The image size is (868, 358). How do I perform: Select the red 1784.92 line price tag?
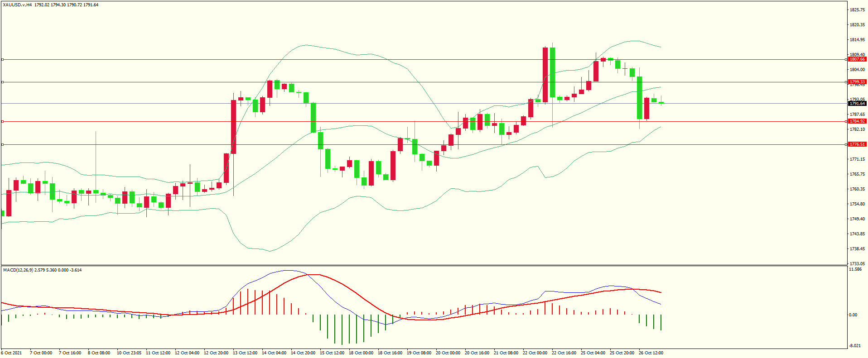(857, 121)
